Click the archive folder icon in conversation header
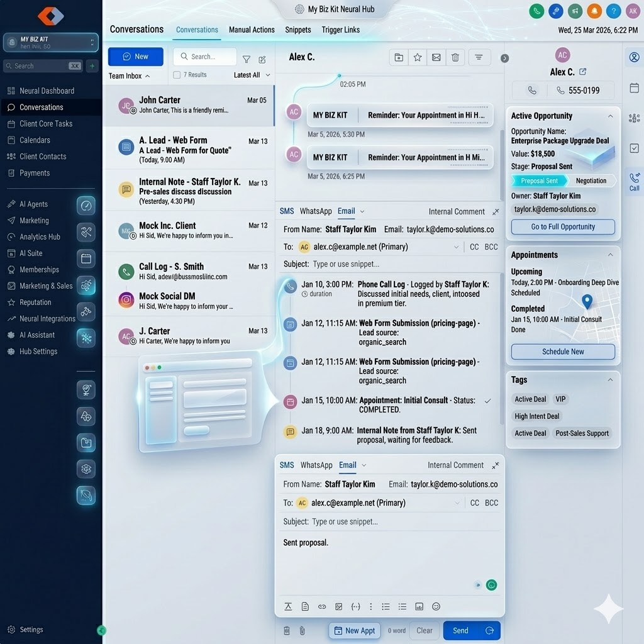 coord(398,57)
